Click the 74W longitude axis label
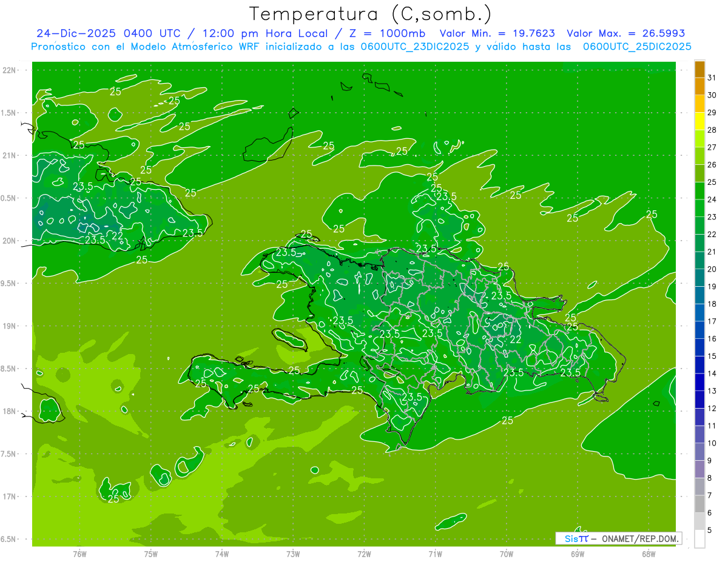The width and height of the screenshot is (728, 562). click(222, 554)
